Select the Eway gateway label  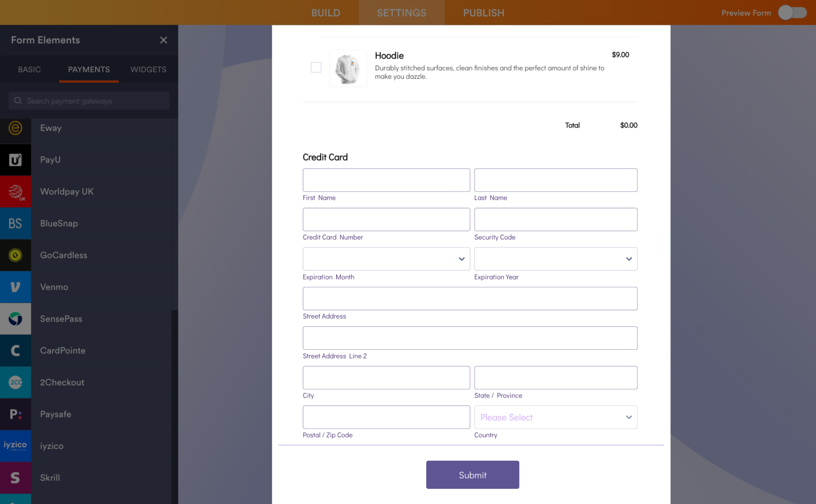pyautogui.click(x=51, y=128)
